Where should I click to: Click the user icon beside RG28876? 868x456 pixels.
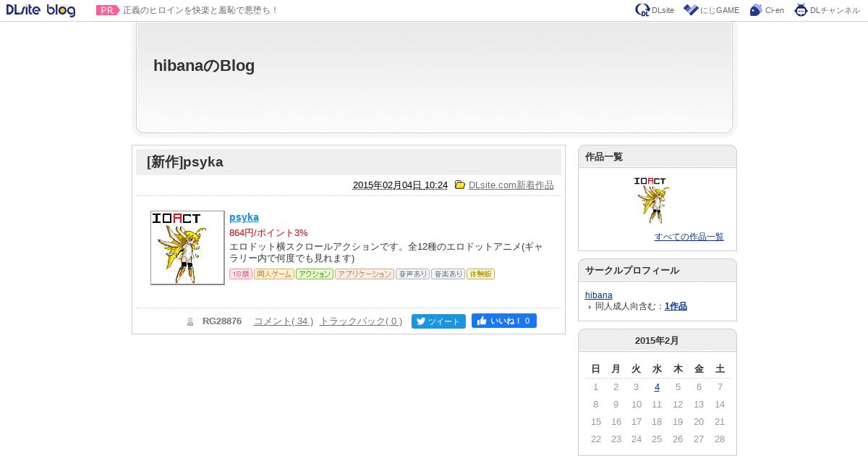(x=190, y=321)
